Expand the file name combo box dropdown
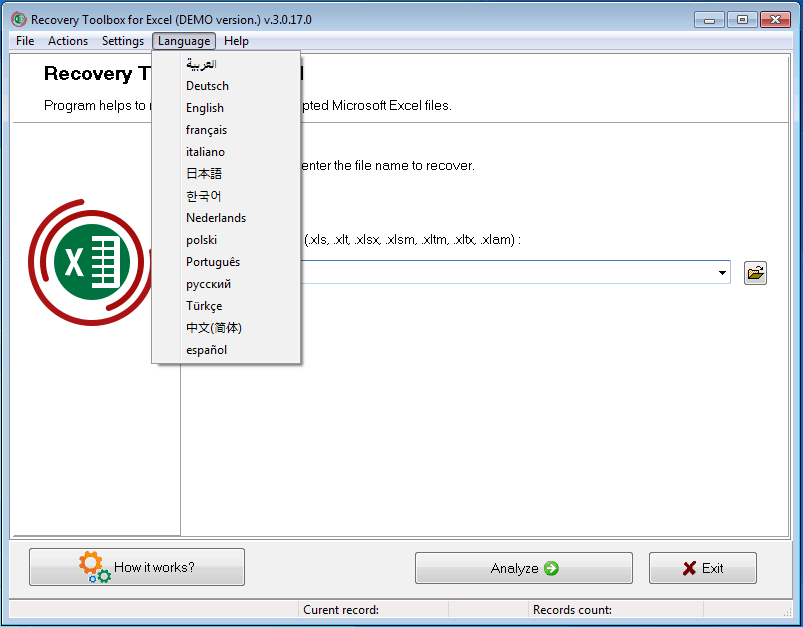 pyautogui.click(x=722, y=272)
